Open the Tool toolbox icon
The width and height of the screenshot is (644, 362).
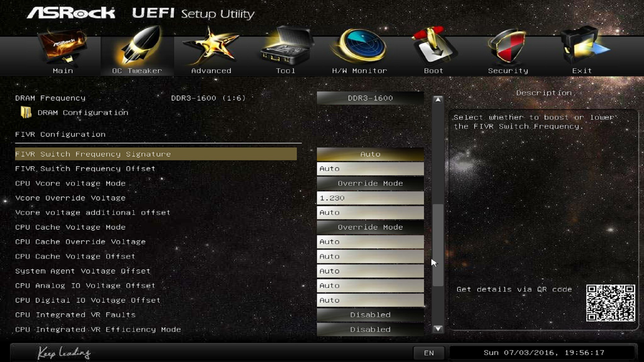[286, 46]
